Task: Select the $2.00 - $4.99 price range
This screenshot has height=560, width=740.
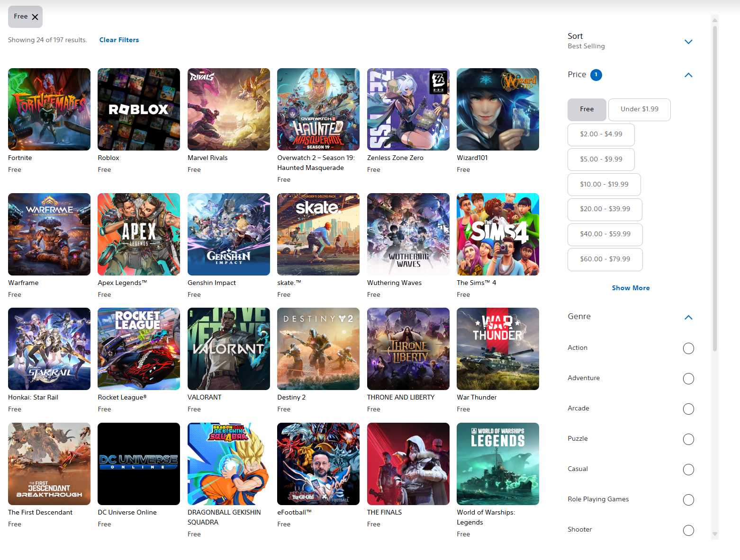Action: tap(601, 134)
